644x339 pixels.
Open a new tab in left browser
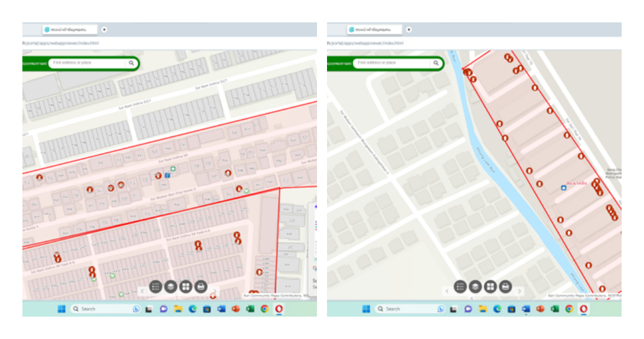point(104,29)
